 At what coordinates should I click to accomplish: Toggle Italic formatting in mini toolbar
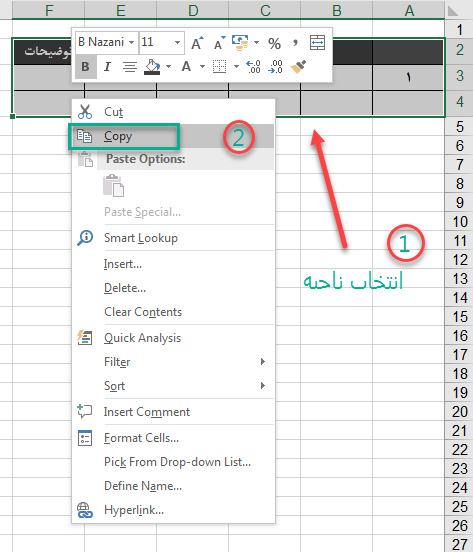(x=108, y=67)
